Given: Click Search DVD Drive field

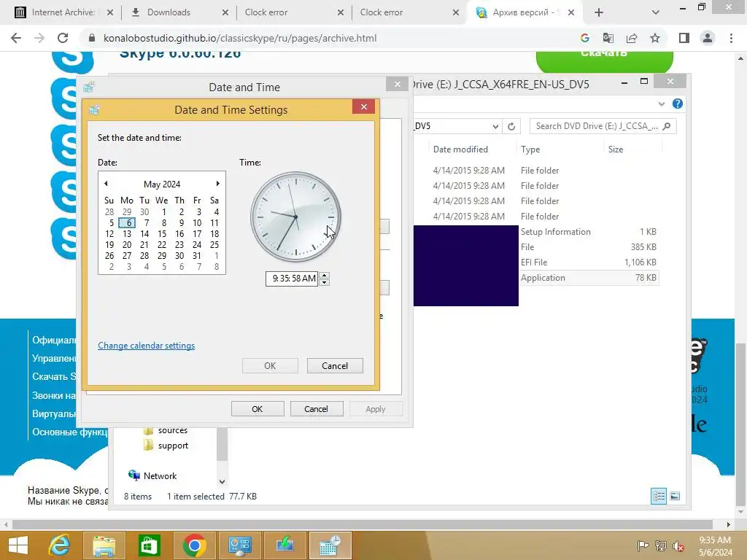Looking at the screenshot, I should (x=603, y=126).
